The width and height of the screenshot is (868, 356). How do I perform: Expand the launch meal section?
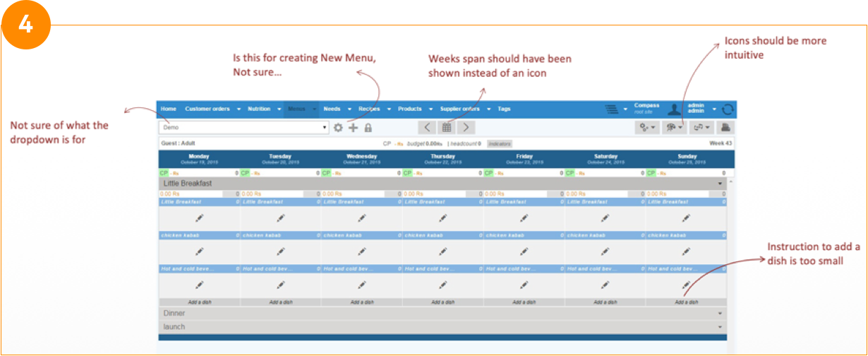pos(441,327)
